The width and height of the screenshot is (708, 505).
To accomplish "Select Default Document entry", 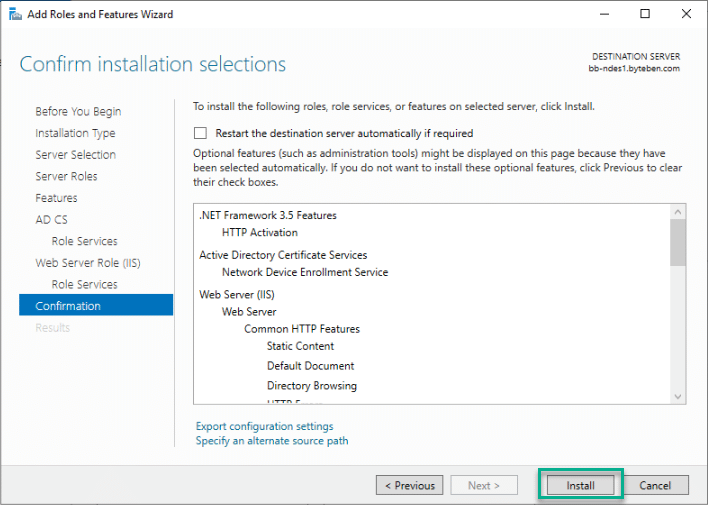I will click(x=311, y=366).
